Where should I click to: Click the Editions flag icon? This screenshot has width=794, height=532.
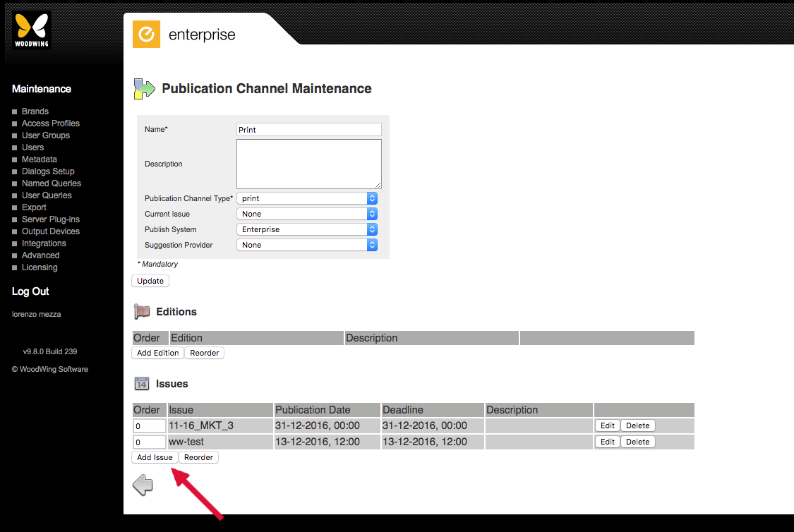142,311
